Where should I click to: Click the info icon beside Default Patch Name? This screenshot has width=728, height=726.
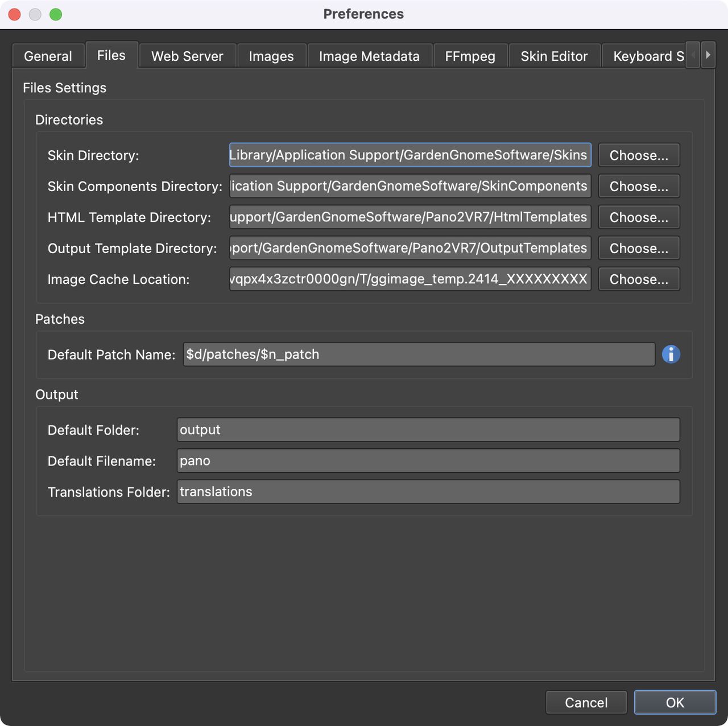tap(671, 354)
